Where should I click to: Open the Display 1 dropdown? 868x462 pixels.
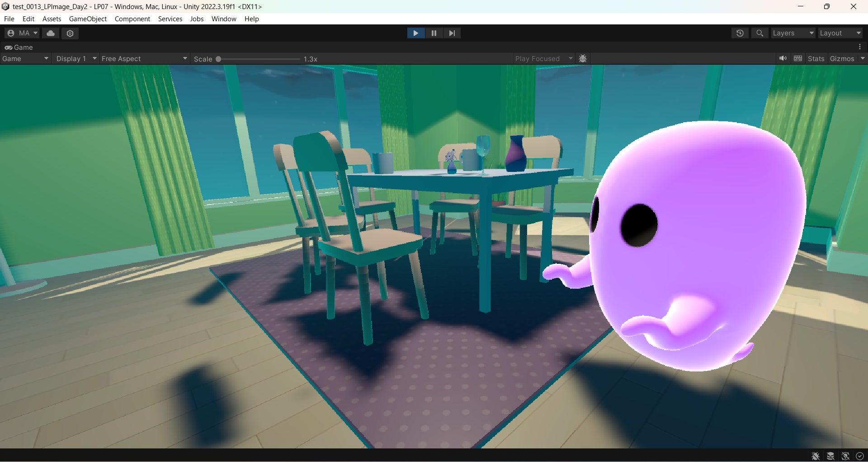coord(76,58)
